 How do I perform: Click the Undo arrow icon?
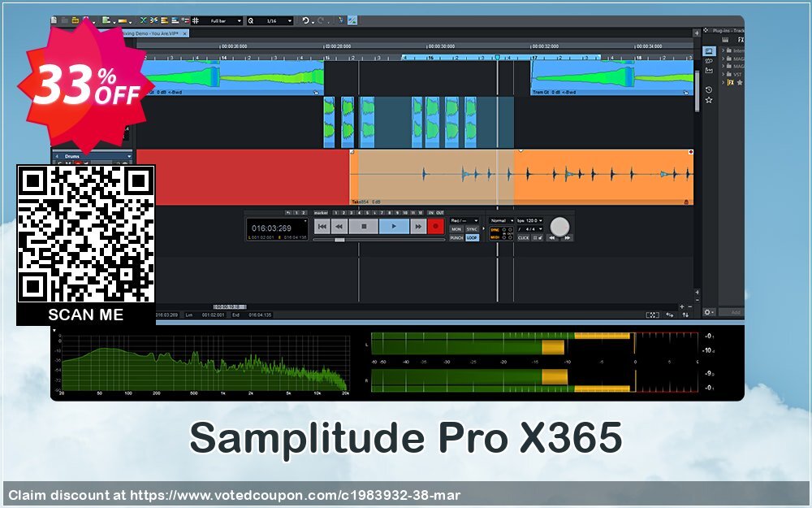(305, 21)
